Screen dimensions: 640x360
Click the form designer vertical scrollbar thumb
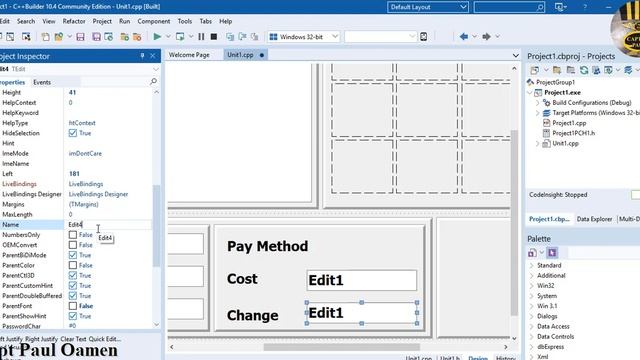click(x=514, y=222)
